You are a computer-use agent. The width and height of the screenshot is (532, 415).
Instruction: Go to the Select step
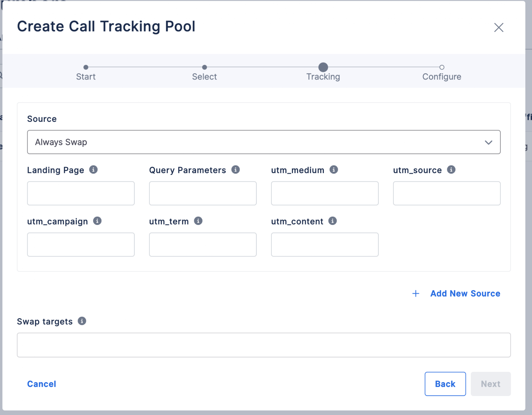pos(204,73)
